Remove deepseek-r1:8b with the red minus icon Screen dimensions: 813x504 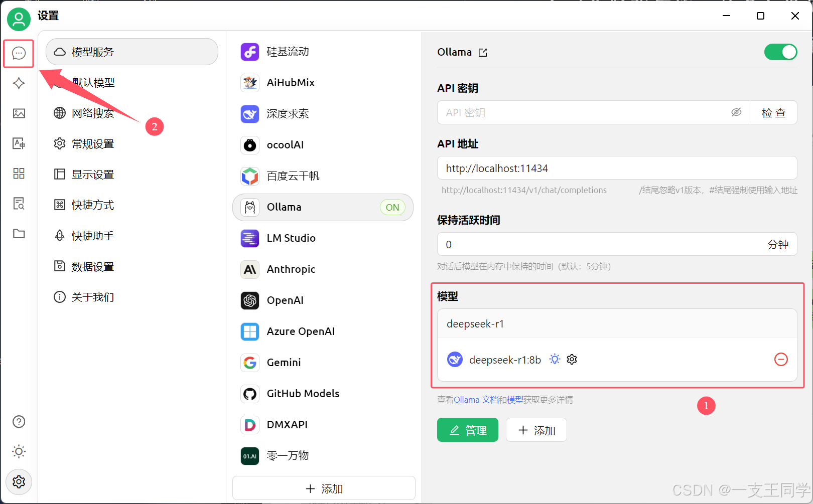tap(781, 360)
